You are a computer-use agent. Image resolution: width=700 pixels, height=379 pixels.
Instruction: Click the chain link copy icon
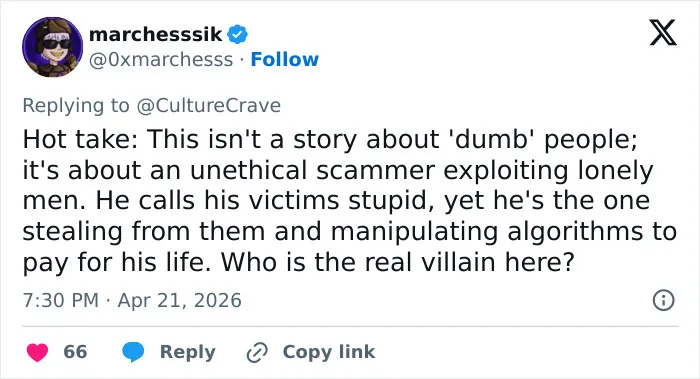coord(257,352)
